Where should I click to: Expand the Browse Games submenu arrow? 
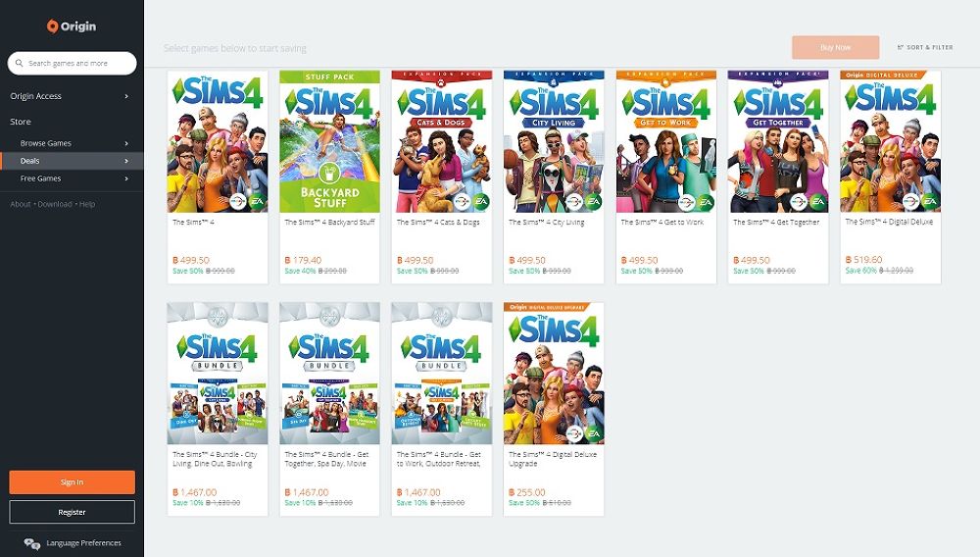tap(126, 143)
